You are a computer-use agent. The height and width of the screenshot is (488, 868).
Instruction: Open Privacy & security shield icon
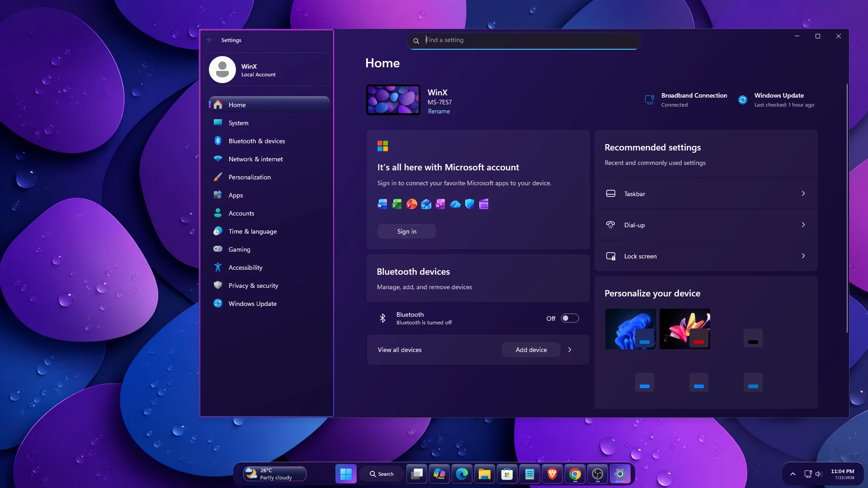(218, 285)
